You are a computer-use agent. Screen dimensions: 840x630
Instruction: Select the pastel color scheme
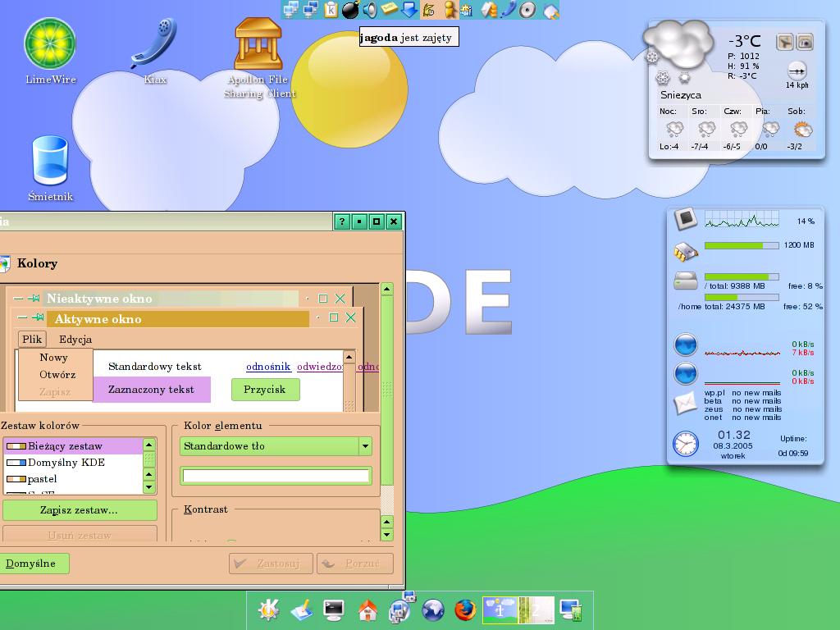tap(73, 479)
